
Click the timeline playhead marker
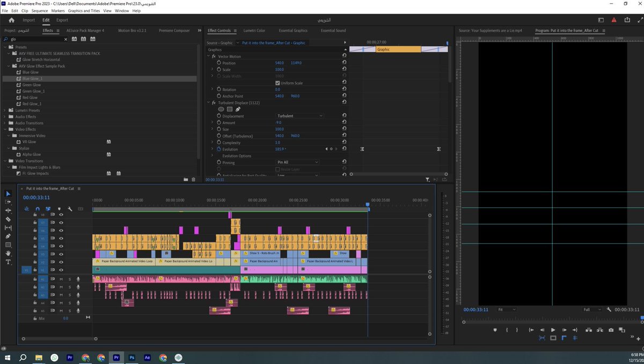(x=368, y=204)
